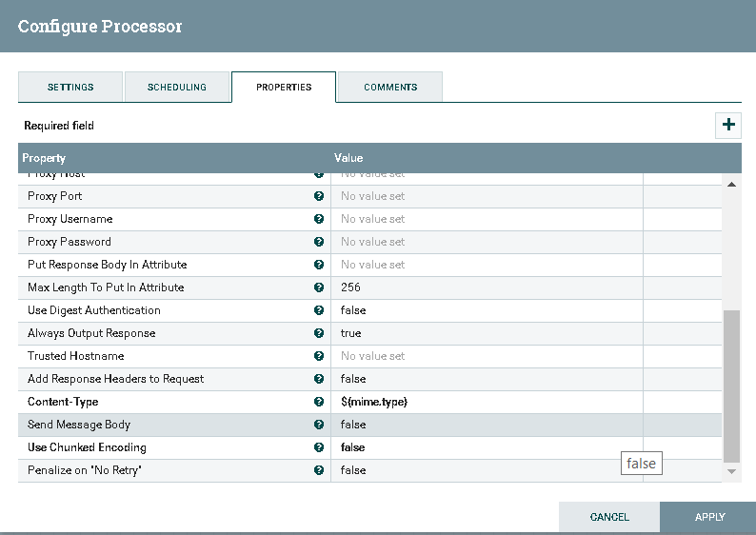Image resolution: width=756 pixels, height=535 pixels.
Task: Show help for Add Response Headers to Request
Action: click(319, 379)
